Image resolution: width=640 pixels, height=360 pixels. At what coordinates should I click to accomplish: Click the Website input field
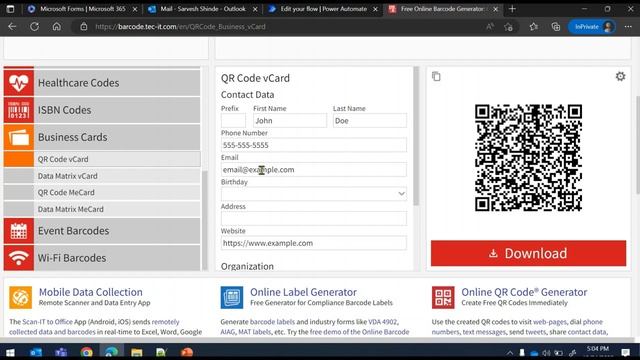click(313, 243)
